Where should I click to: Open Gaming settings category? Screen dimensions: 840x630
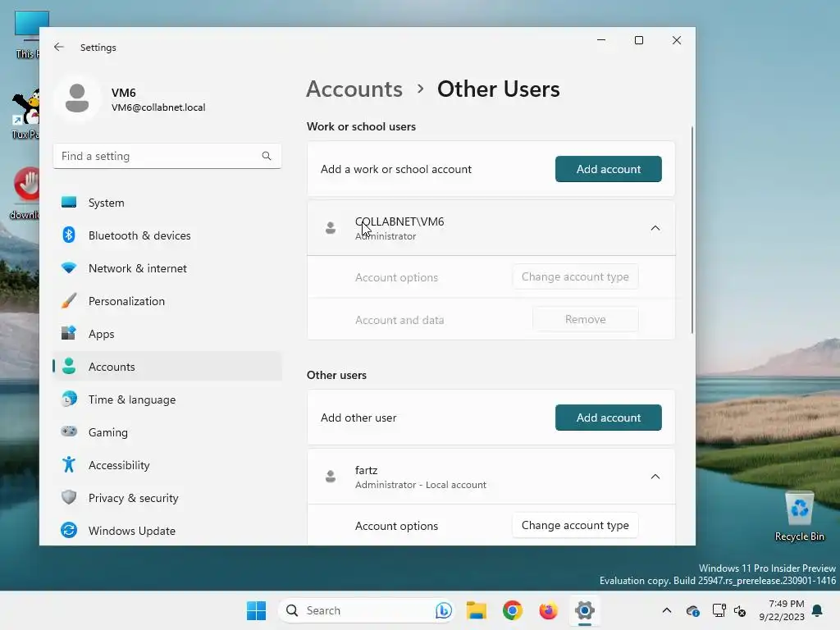tap(167, 431)
